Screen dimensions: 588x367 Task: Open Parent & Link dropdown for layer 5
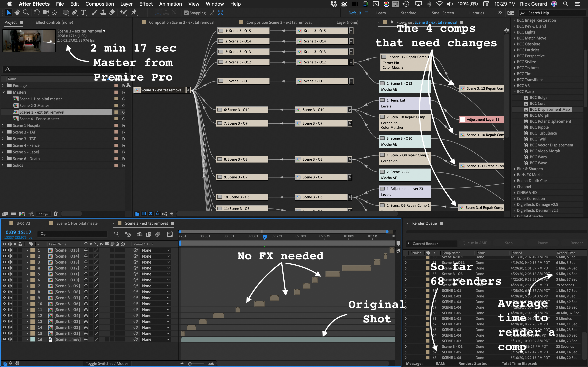point(156,274)
